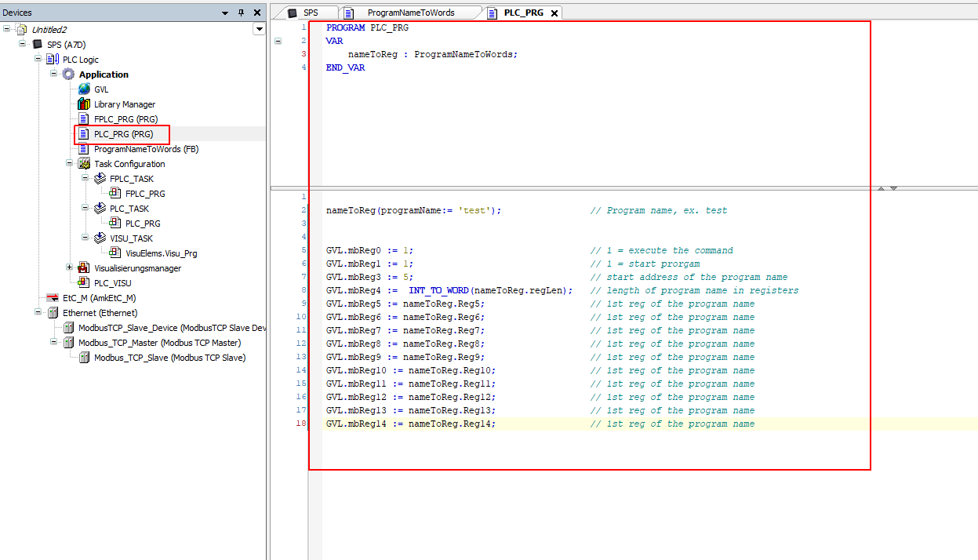Select the Visualisierungsmanager icon
This screenshot has height=560, width=978.
coord(84,268)
